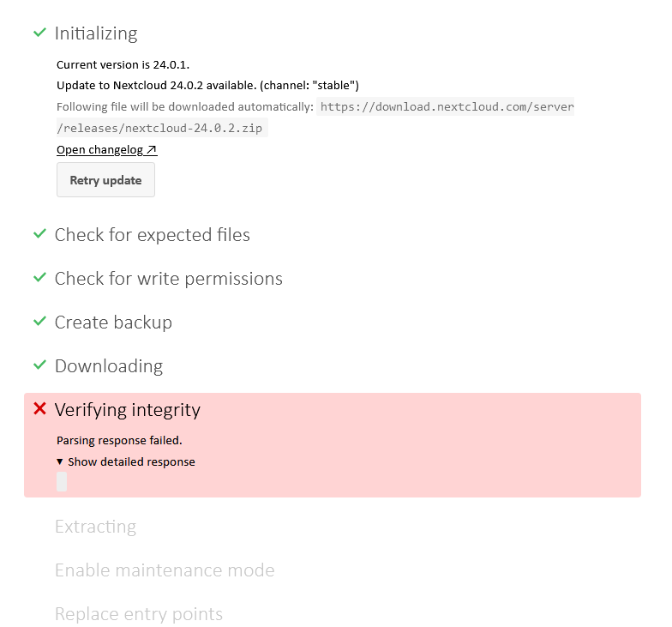Viewport: 672px width, 627px height.
Task: Click the Retry update button
Action: [x=106, y=180]
